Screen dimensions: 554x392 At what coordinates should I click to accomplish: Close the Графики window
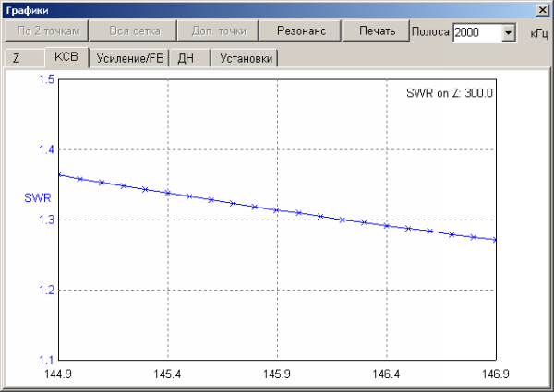542,9
